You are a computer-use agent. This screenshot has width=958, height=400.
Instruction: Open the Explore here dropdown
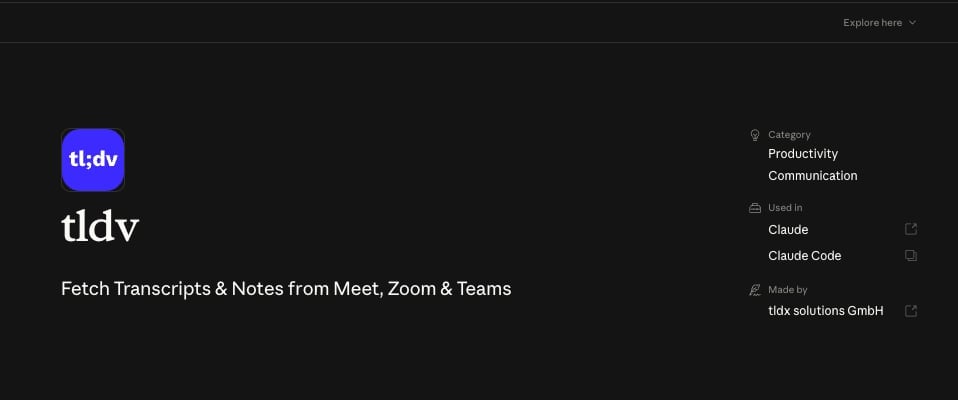click(x=880, y=23)
